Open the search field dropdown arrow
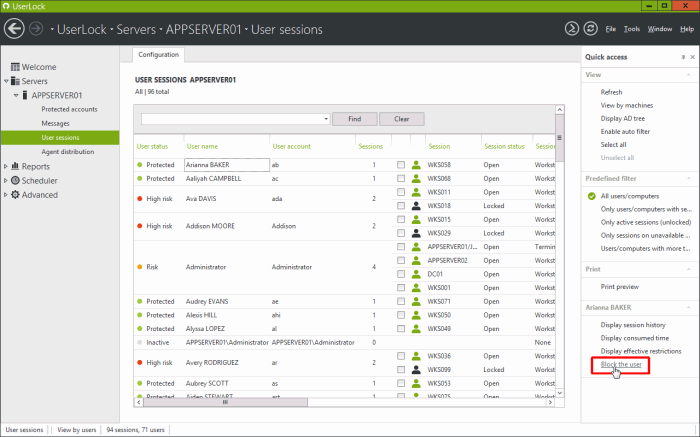 point(326,119)
